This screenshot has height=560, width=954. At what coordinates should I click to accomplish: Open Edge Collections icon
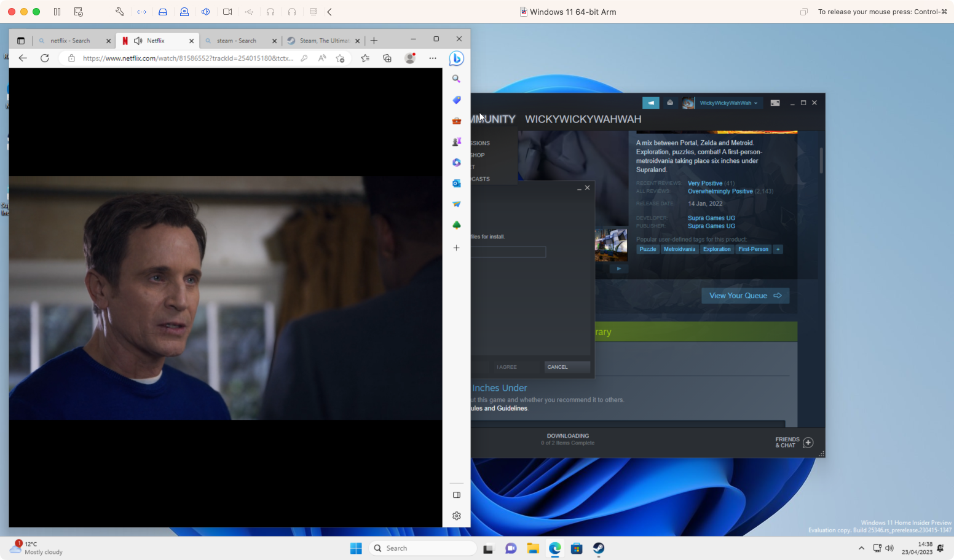tap(387, 58)
